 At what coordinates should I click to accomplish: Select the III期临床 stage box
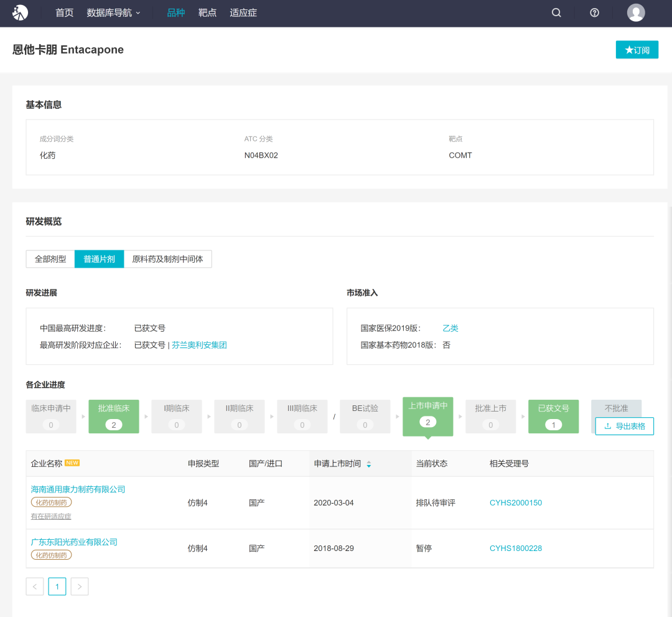pyautogui.click(x=302, y=417)
